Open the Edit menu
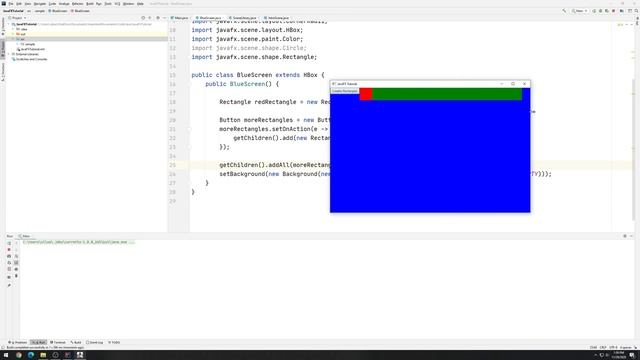Screen dimensions: 640x360 pyautogui.click(x=19, y=4)
